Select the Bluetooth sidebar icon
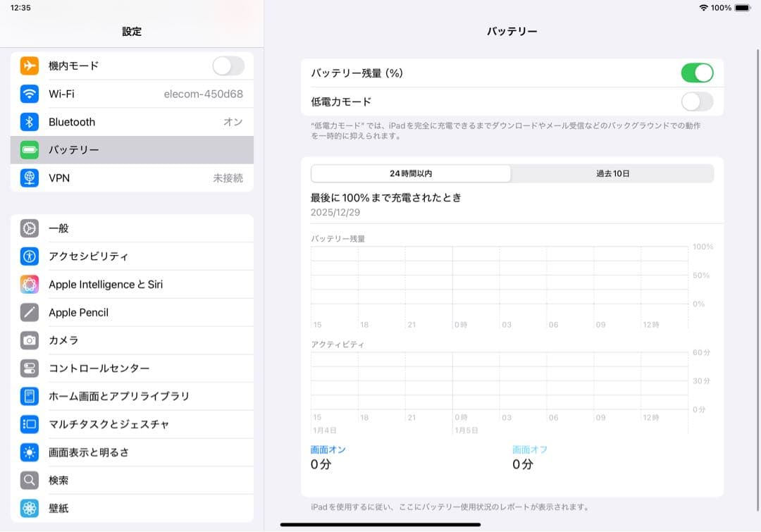Screen dimensions: 761x532 coord(29,122)
